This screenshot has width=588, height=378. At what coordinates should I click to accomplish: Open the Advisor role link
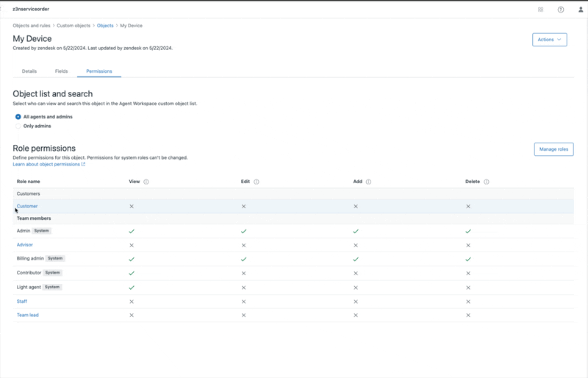pos(25,245)
